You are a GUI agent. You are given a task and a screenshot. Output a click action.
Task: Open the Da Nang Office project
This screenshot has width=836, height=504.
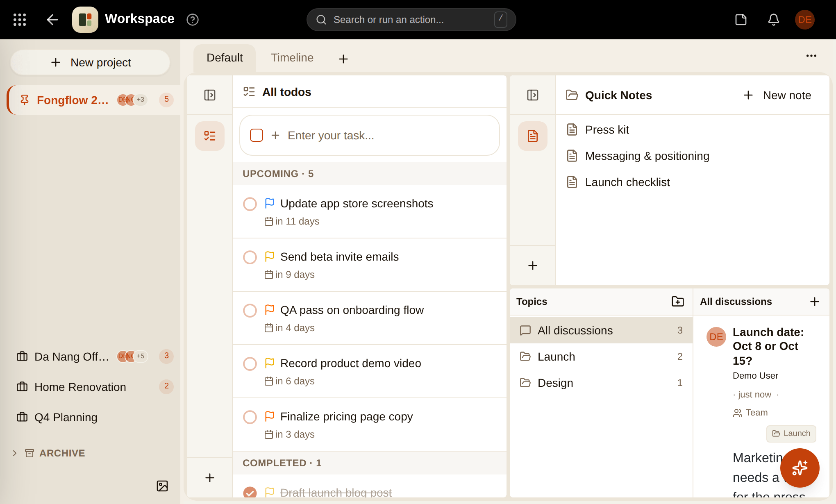pos(93,356)
